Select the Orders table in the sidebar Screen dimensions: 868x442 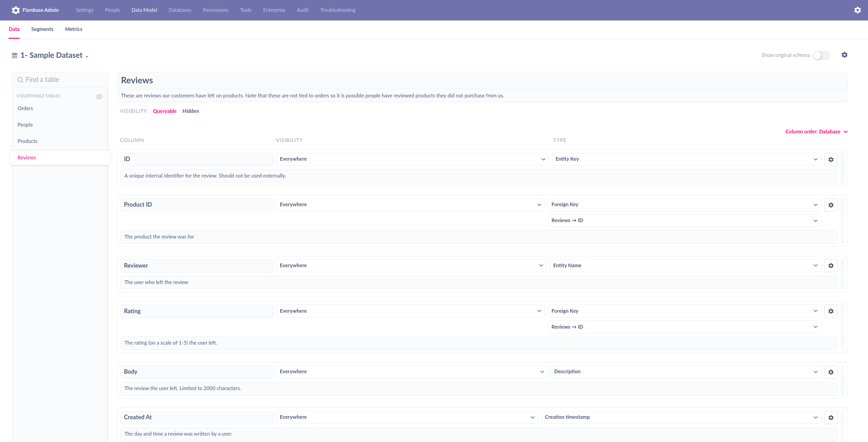(25, 108)
